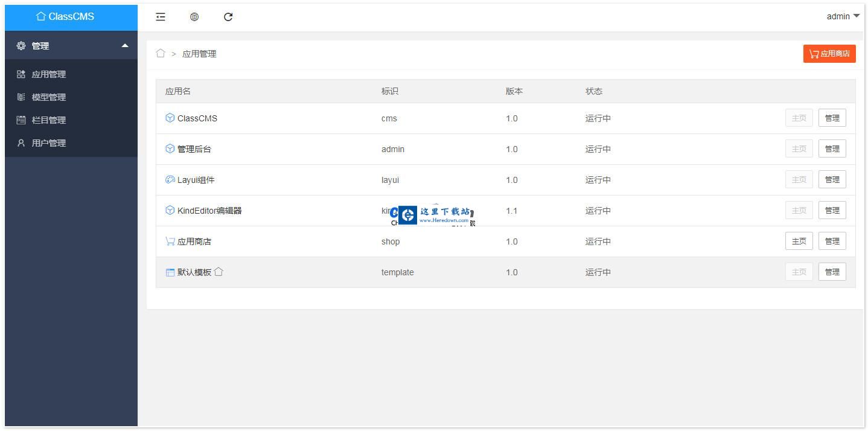
Task: Click 管理 button for 默认模板 row
Action: [x=832, y=272]
